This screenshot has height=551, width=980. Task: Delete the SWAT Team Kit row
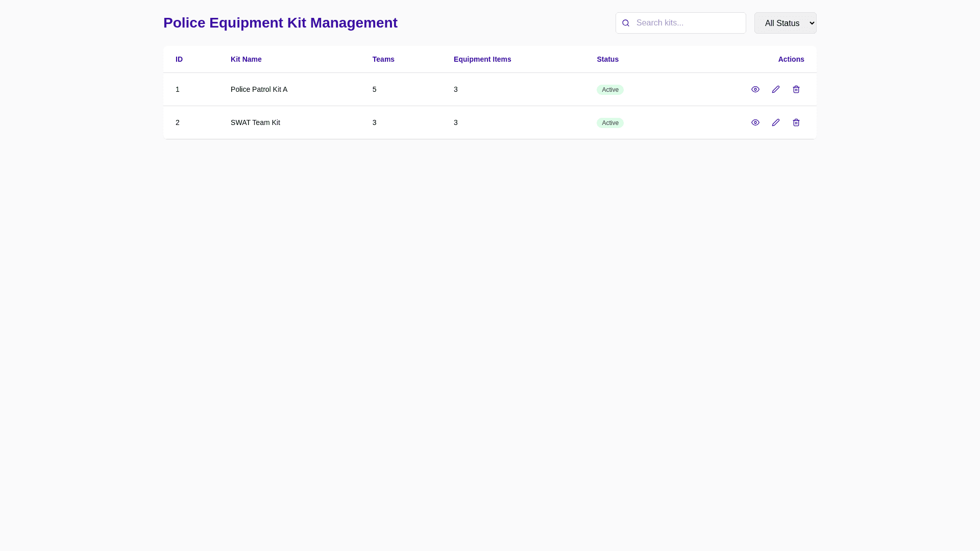(796, 122)
